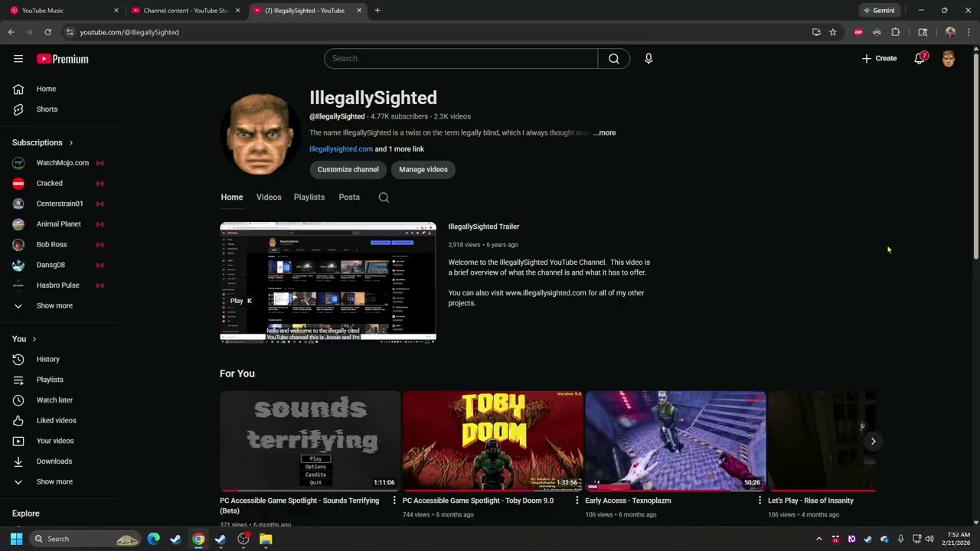This screenshot has width=980, height=551.
Task: Open action menu for Early Access - Texnoplazm
Action: coord(759,500)
